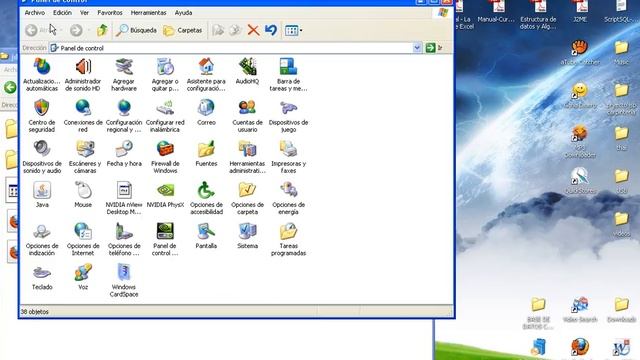Open Barra de tareas y menú
The image size is (640, 360).
[x=288, y=74]
